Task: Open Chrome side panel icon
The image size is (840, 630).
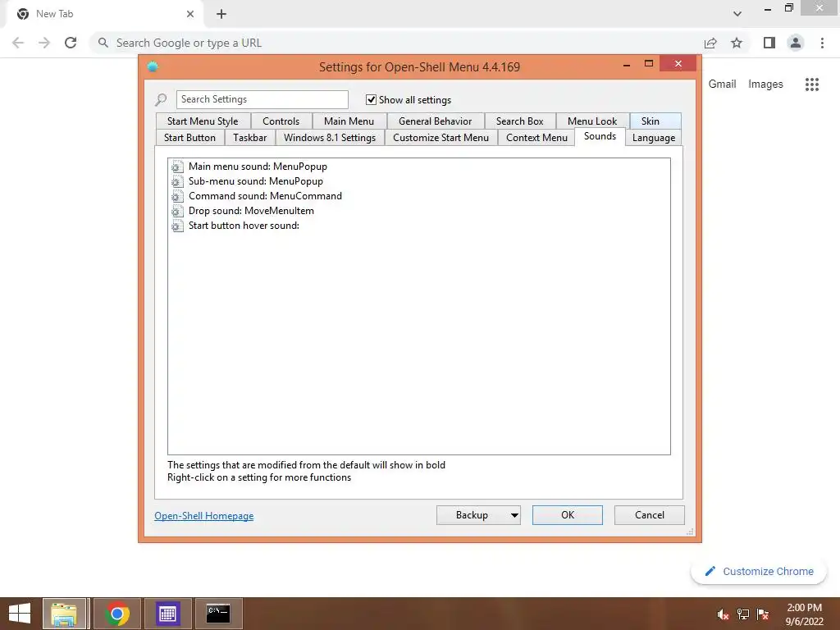Action: click(x=769, y=43)
